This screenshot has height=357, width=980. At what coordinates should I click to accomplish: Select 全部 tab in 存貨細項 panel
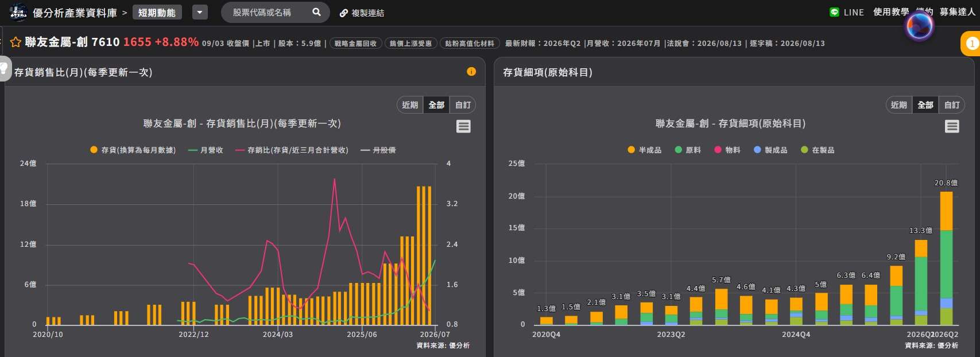click(x=925, y=105)
